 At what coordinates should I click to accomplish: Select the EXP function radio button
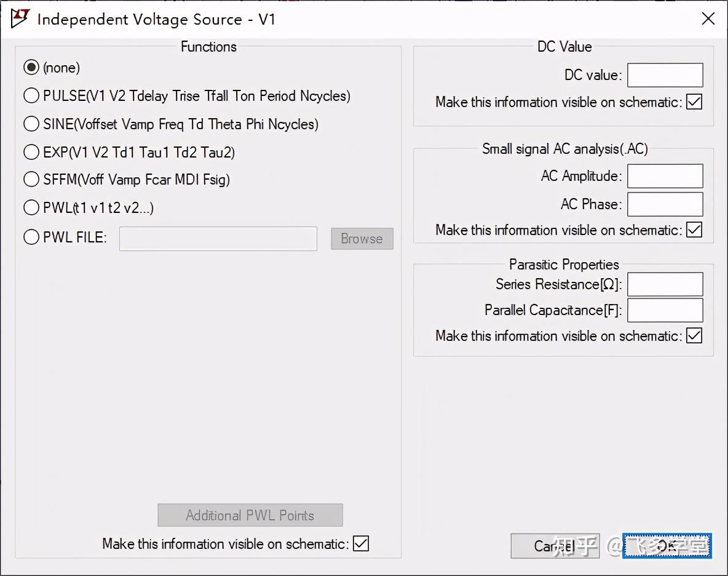click(x=31, y=152)
